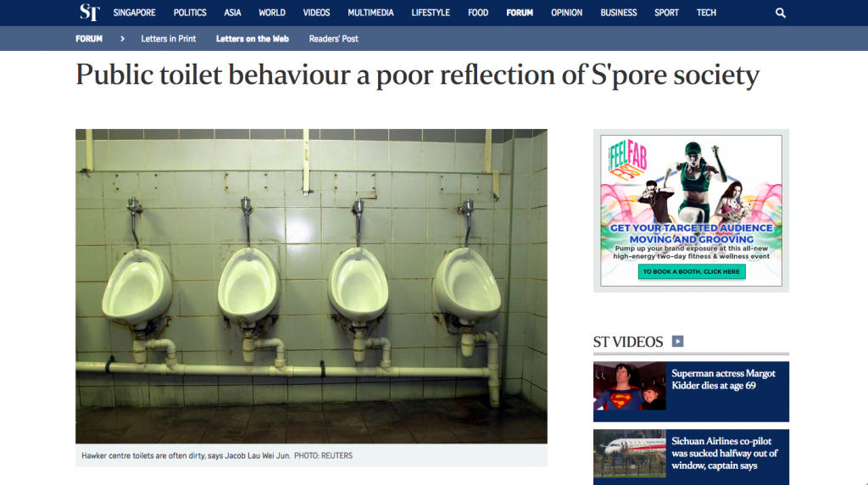Select the Letters on the Web tab
The image size is (868, 485).
point(253,39)
